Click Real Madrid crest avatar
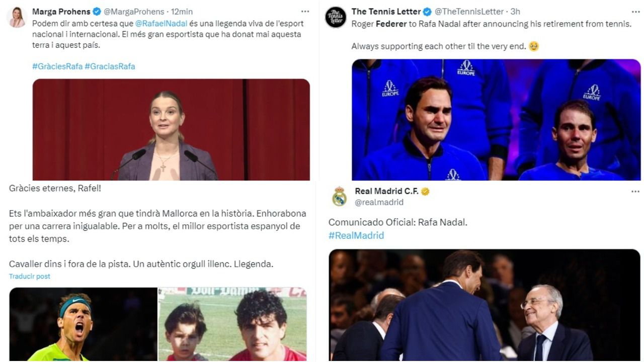644x362 pixels. [x=340, y=196]
